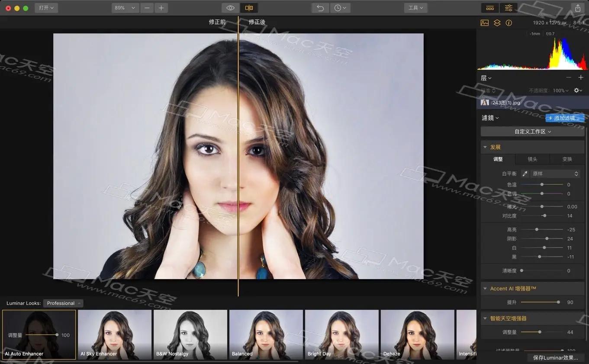Click the zoom out minus button

[148, 8]
